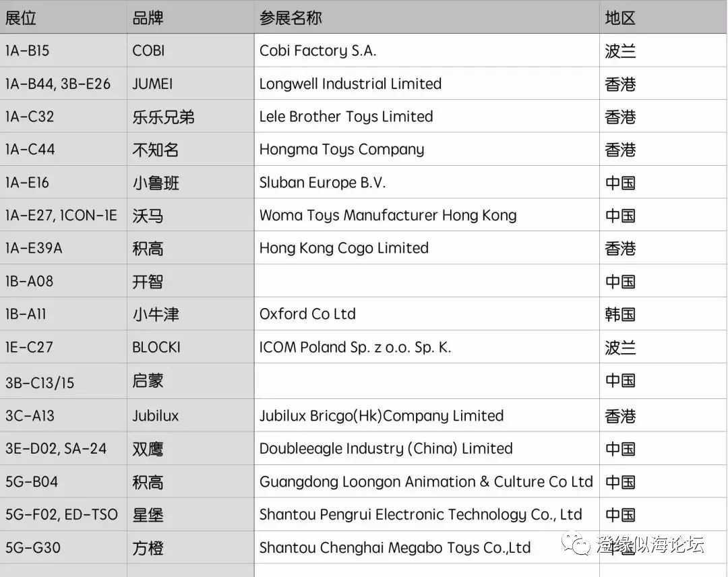This screenshot has height=577, width=728.
Task: Pick exhibitor Guangdong Loongon Animation & Culture Co Ltd
Action: (x=426, y=482)
